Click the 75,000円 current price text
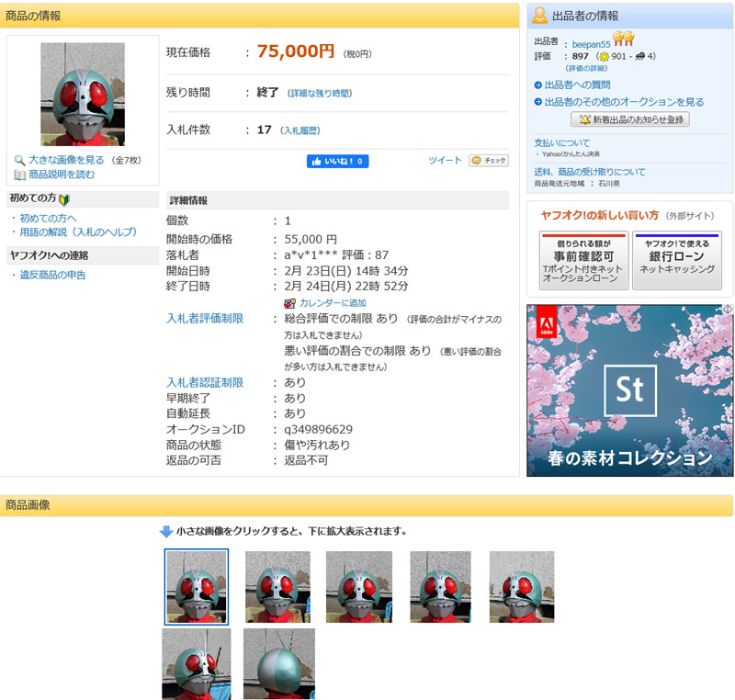This screenshot has width=735, height=700. tap(296, 51)
